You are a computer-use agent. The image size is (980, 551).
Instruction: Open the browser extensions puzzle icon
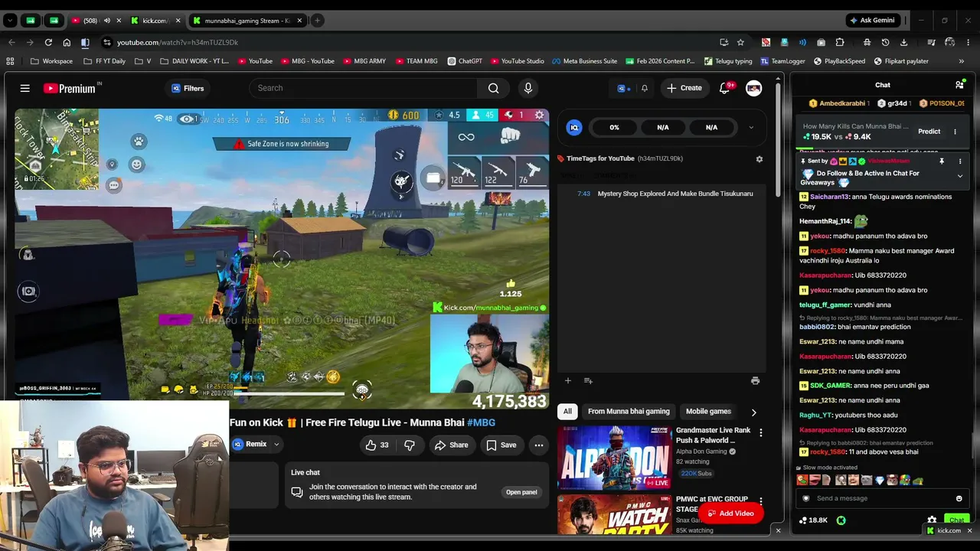[x=840, y=42]
